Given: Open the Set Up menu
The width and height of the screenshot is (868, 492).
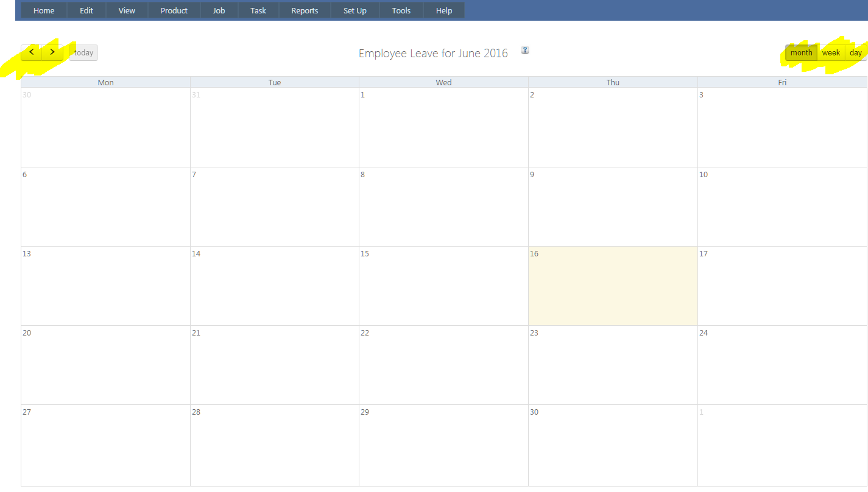Looking at the screenshot, I should click(355, 10).
